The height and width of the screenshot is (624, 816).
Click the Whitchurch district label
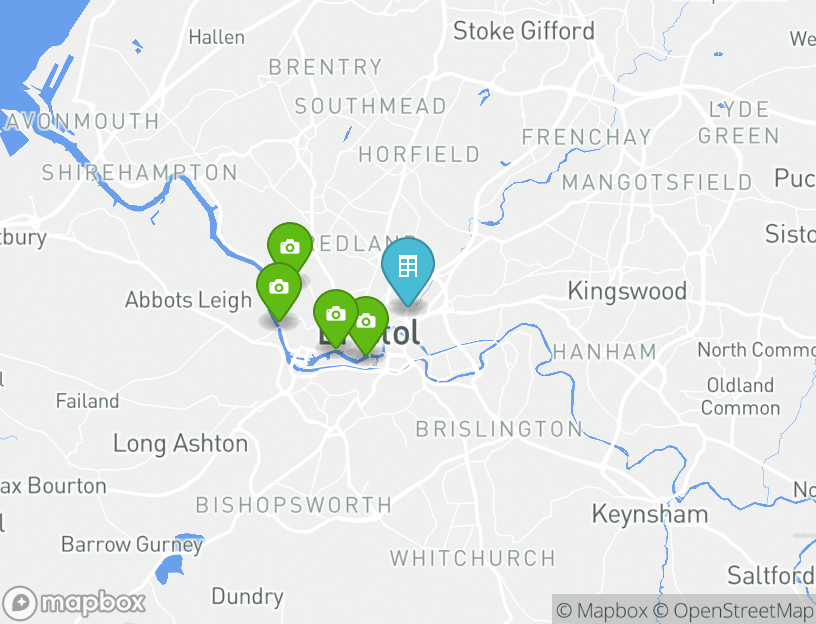[x=473, y=558]
